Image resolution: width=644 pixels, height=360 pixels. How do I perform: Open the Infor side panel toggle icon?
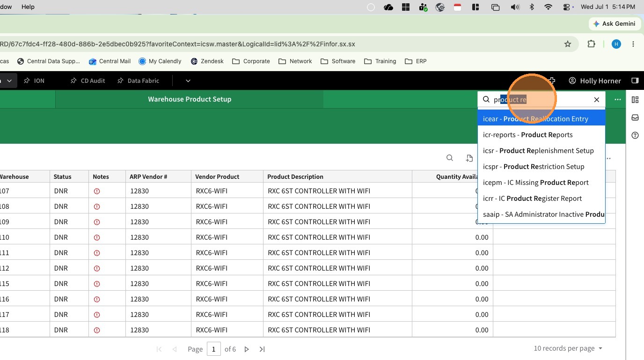635,81
